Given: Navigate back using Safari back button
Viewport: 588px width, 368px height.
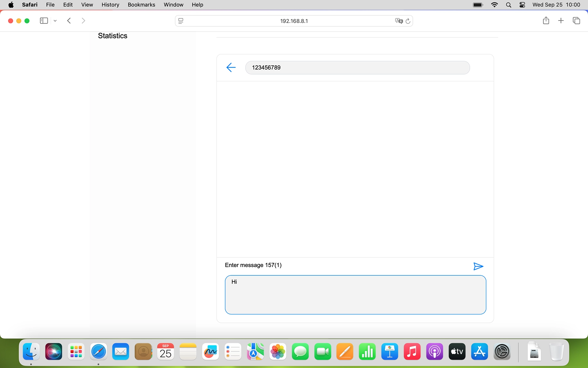Looking at the screenshot, I should click(x=69, y=21).
